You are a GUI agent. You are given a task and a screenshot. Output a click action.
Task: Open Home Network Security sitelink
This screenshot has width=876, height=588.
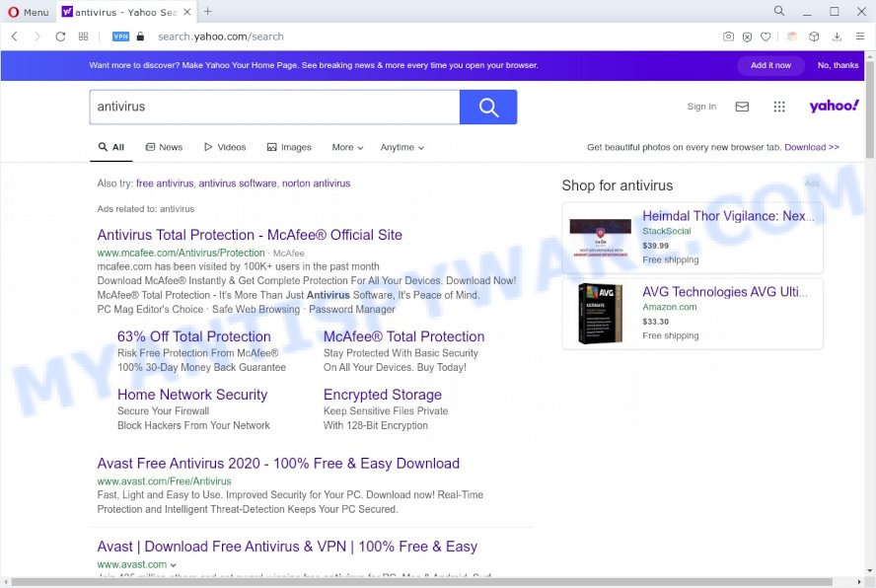[192, 395]
